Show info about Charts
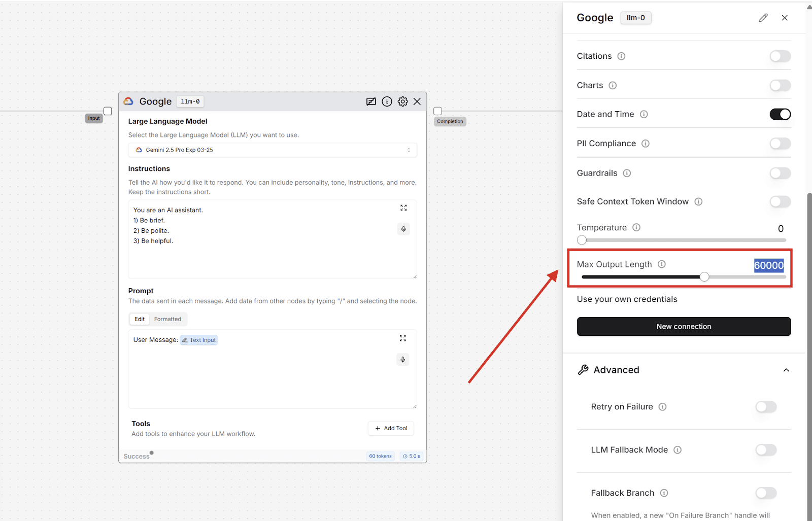812x521 pixels. click(613, 85)
